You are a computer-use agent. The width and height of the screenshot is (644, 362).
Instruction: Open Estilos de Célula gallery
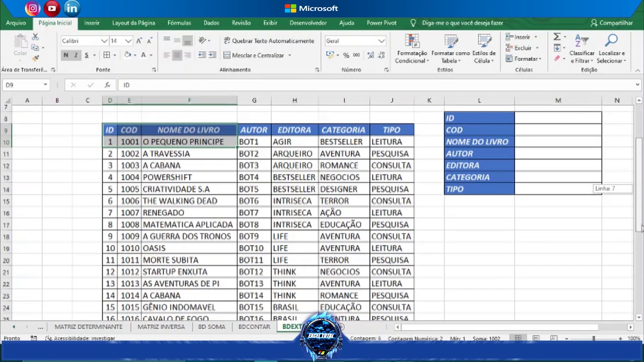[484, 49]
